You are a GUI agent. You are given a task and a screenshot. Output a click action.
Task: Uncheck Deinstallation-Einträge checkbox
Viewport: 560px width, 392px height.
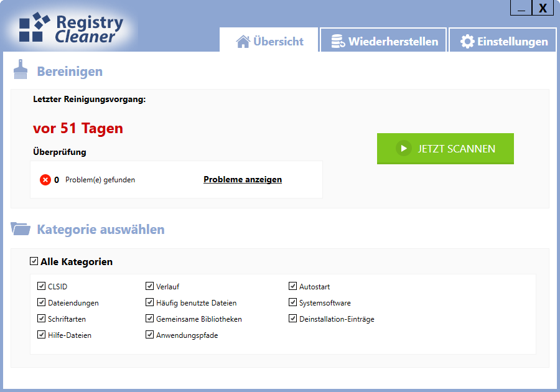[x=293, y=319]
